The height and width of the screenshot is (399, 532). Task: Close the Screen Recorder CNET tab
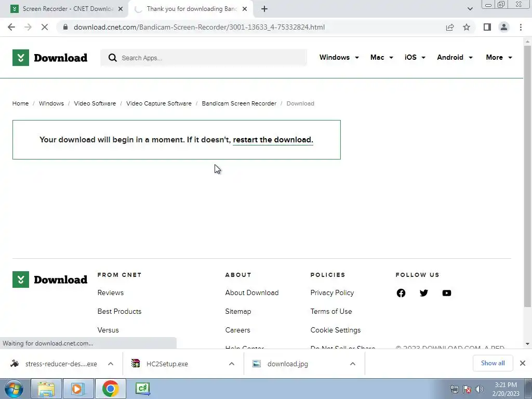[120, 9]
